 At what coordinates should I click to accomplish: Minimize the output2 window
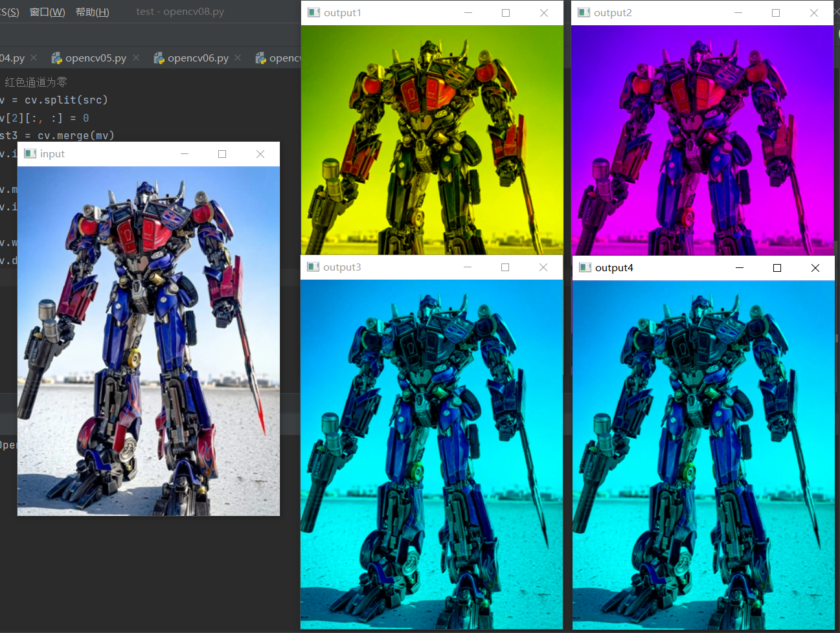tap(738, 13)
